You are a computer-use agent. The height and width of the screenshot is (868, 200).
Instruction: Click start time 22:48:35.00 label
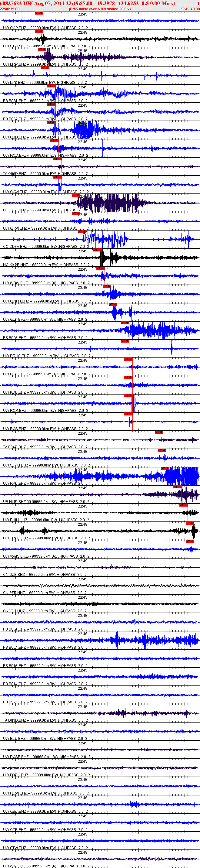(10, 9)
